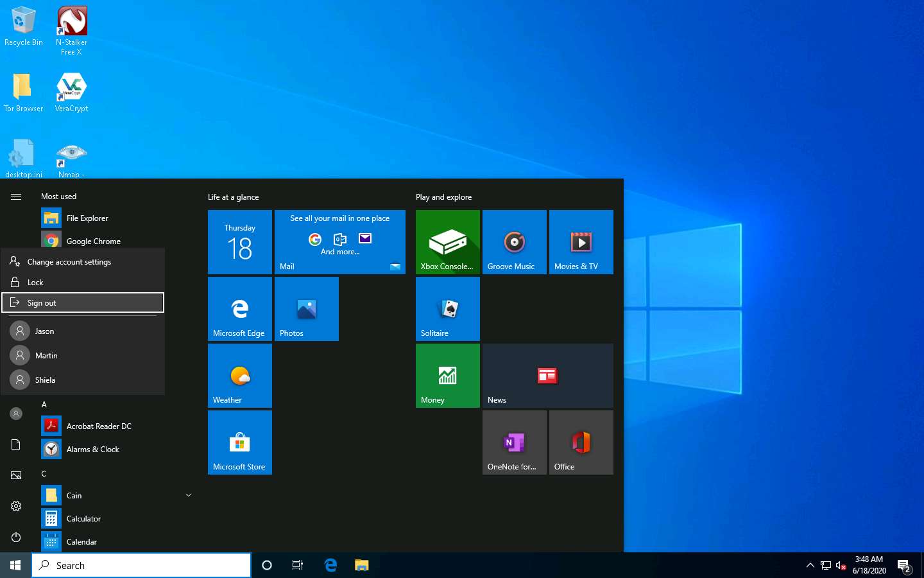This screenshot has width=924, height=578.
Task: Open Task View from the taskbar
Action: click(298, 565)
